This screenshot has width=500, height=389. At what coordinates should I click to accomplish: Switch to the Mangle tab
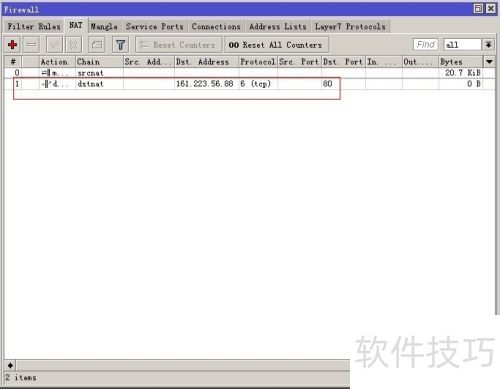pos(104,27)
